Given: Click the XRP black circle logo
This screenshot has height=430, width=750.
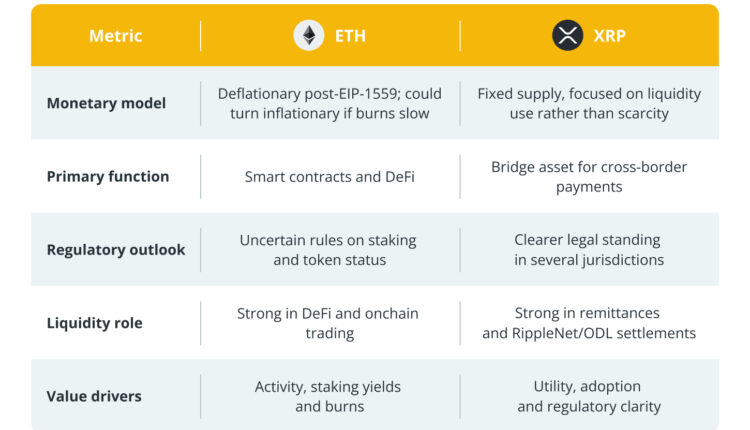Looking at the screenshot, I should click(x=568, y=36).
